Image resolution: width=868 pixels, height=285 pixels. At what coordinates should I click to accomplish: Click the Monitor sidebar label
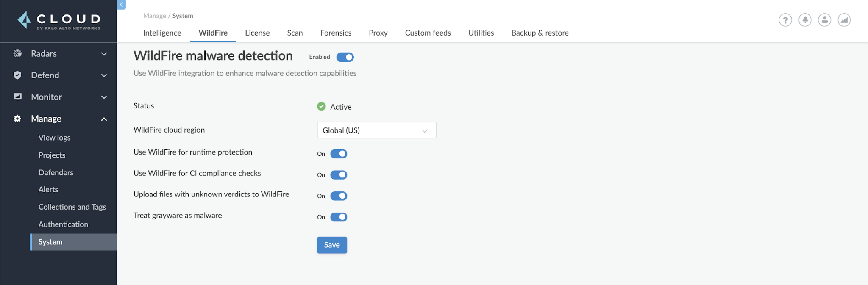(46, 97)
